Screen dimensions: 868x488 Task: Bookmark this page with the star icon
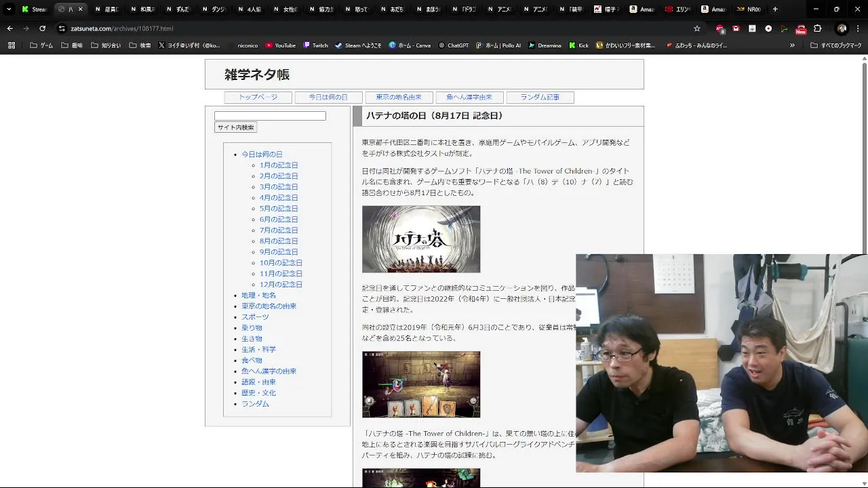coord(696,28)
